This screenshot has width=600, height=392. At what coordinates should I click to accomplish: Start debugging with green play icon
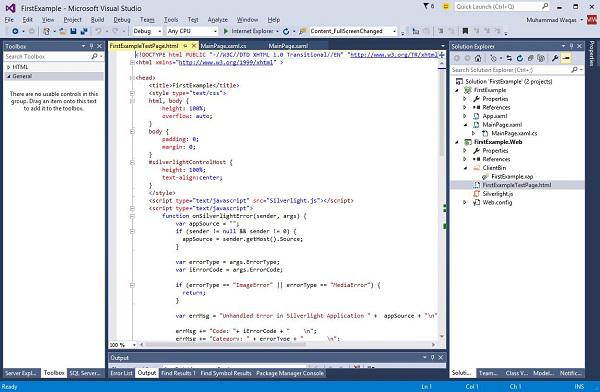(226, 31)
